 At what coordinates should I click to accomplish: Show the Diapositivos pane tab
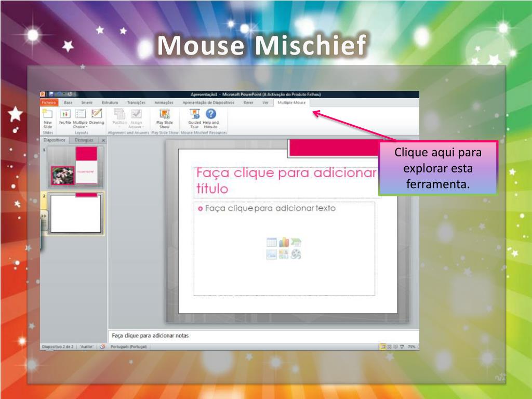click(54, 140)
